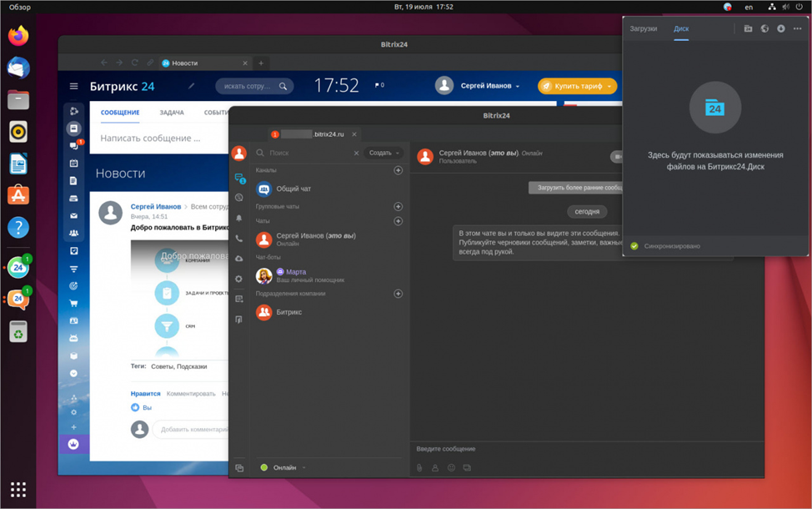Open the phone dialer in messenger sidebar
812x509 pixels.
(x=238, y=239)
